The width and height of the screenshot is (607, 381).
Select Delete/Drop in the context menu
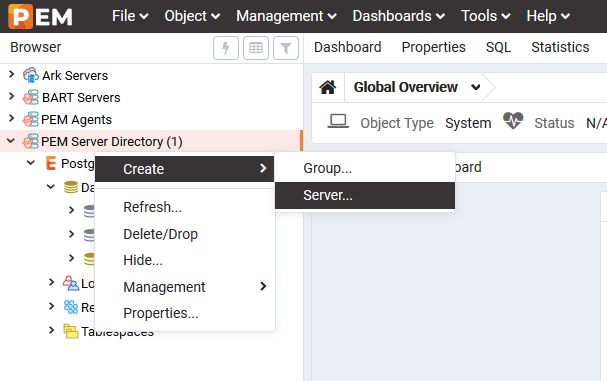pyautogui.click(x=184, y=234)
